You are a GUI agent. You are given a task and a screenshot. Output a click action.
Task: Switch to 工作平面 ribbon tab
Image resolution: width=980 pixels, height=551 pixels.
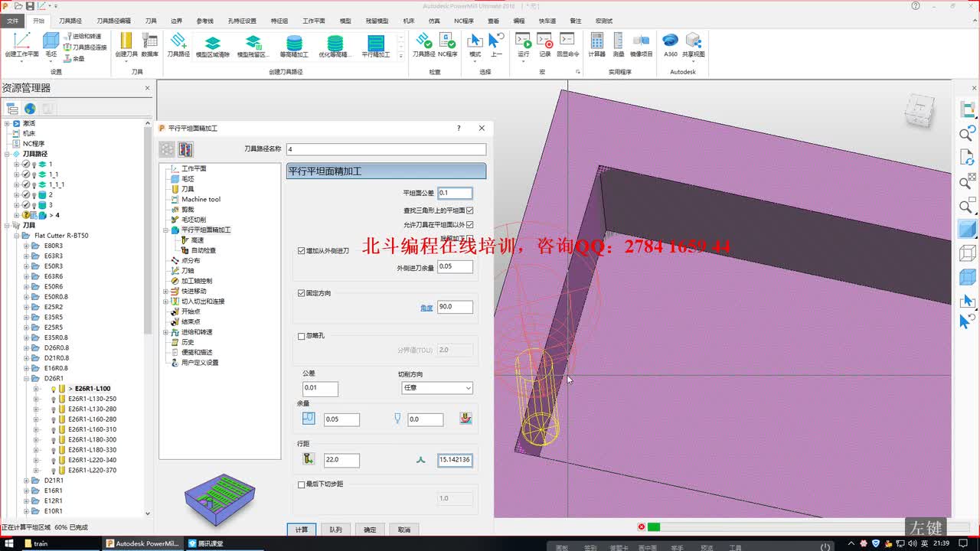coord(313,21)
